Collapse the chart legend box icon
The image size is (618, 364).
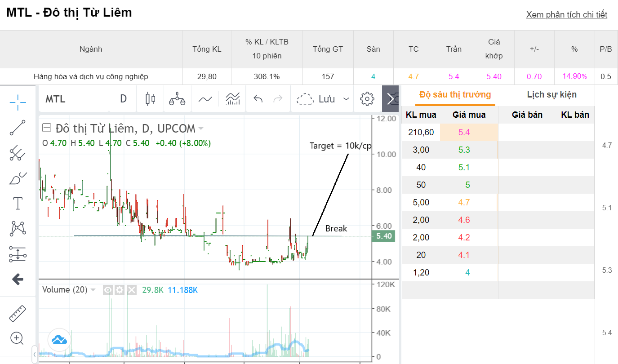(x=46, y=129)
